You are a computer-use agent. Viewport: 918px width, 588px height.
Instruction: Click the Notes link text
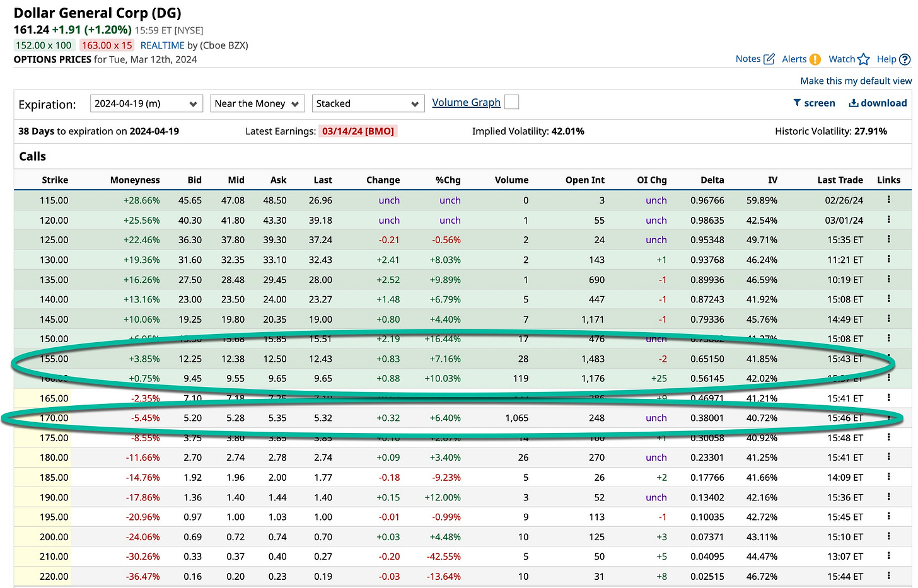point(748,59)
